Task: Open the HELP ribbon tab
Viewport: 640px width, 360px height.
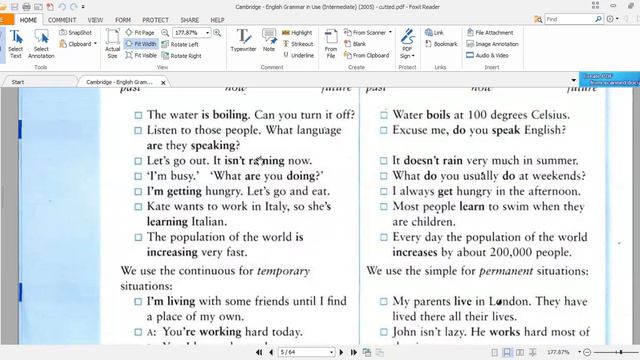Action: click(x=217, y=20)
